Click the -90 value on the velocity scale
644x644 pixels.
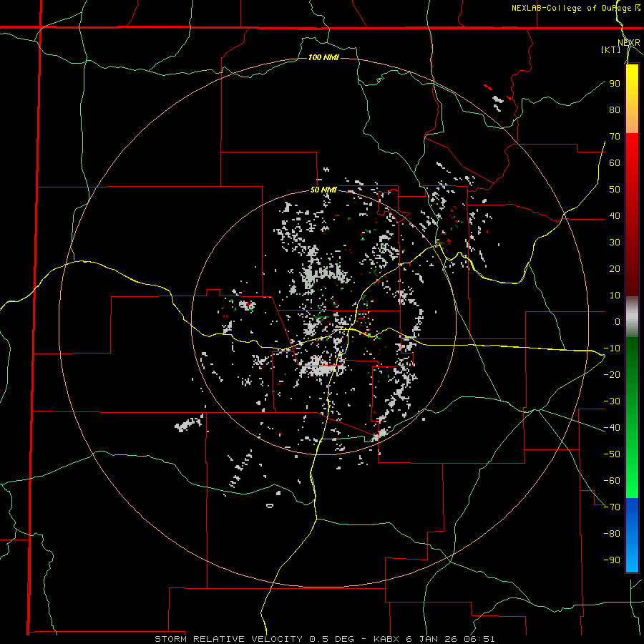tap(612, 560)
